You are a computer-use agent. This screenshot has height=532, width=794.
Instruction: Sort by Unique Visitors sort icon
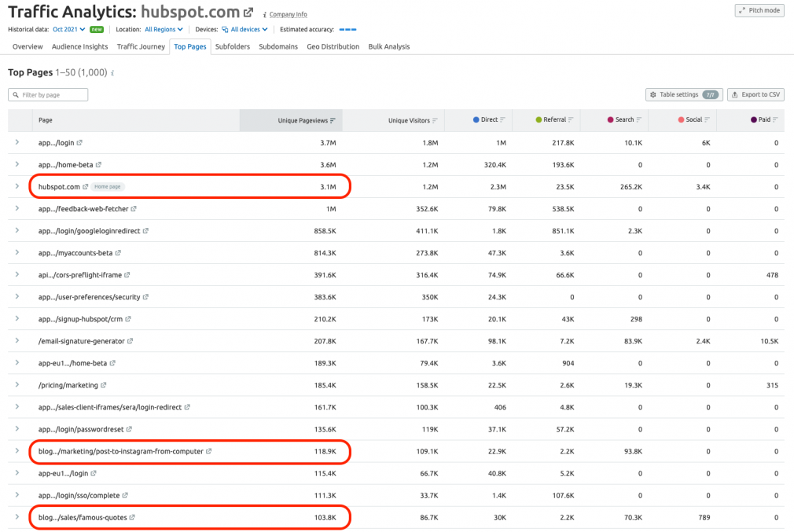click(x=435, y=120)
